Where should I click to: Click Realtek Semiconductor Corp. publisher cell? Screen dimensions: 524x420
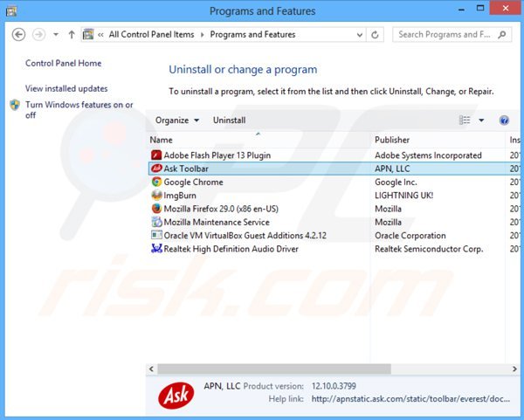(429, 249)
